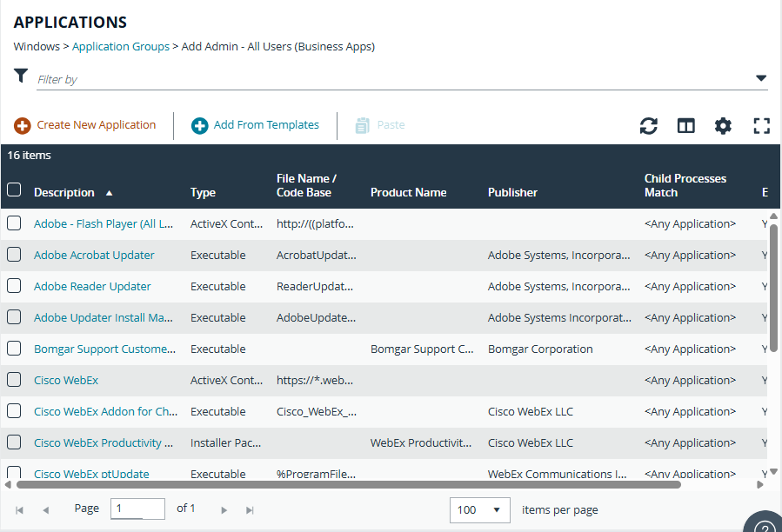Jump to the last page arrow

coord(250,509)
